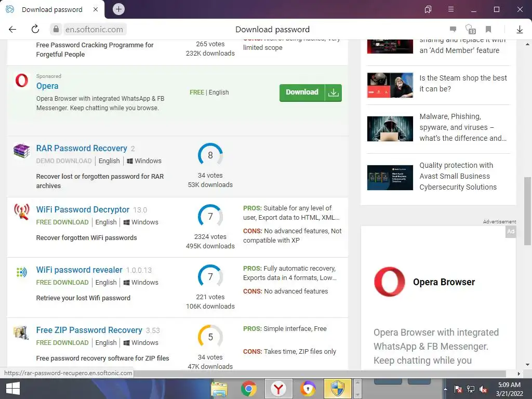Click the en.softonic.com address field

(x=95, y=30)
